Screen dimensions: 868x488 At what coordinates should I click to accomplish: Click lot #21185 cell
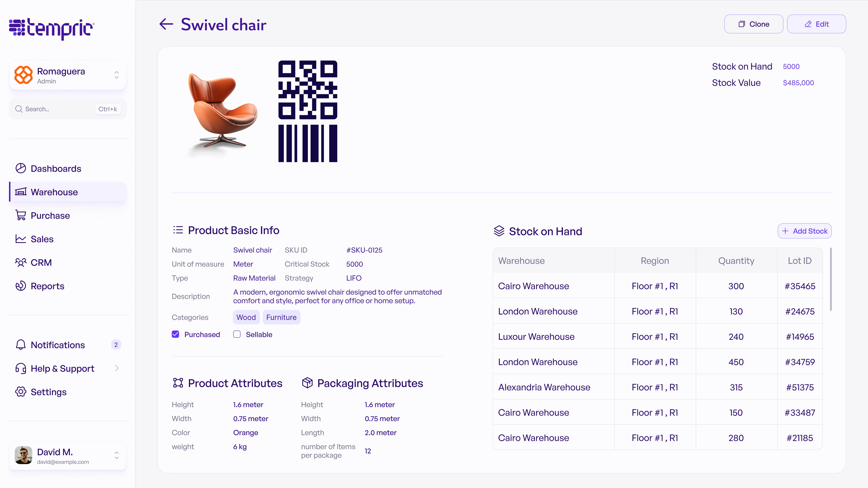click(x=800, y=438)
